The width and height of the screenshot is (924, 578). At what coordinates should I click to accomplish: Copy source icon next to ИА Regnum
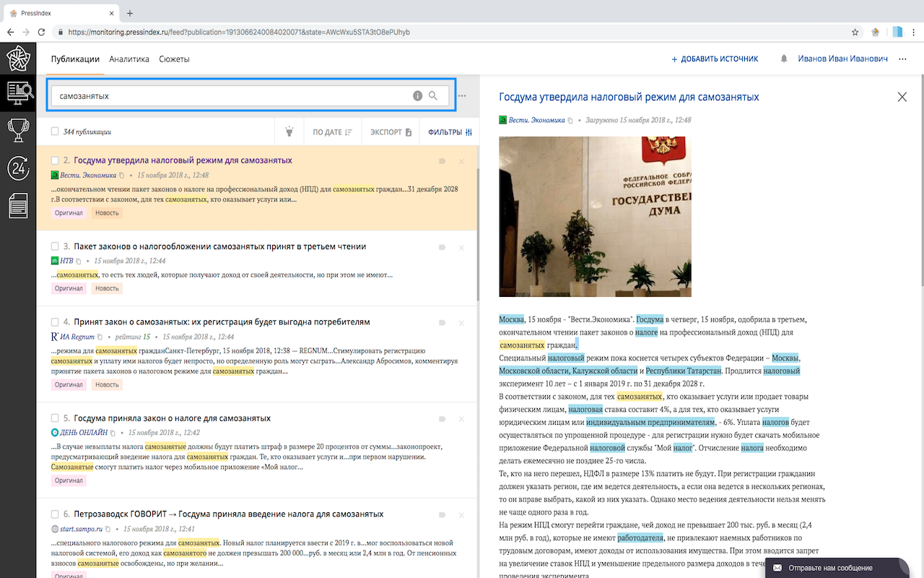tap(100, 337)
